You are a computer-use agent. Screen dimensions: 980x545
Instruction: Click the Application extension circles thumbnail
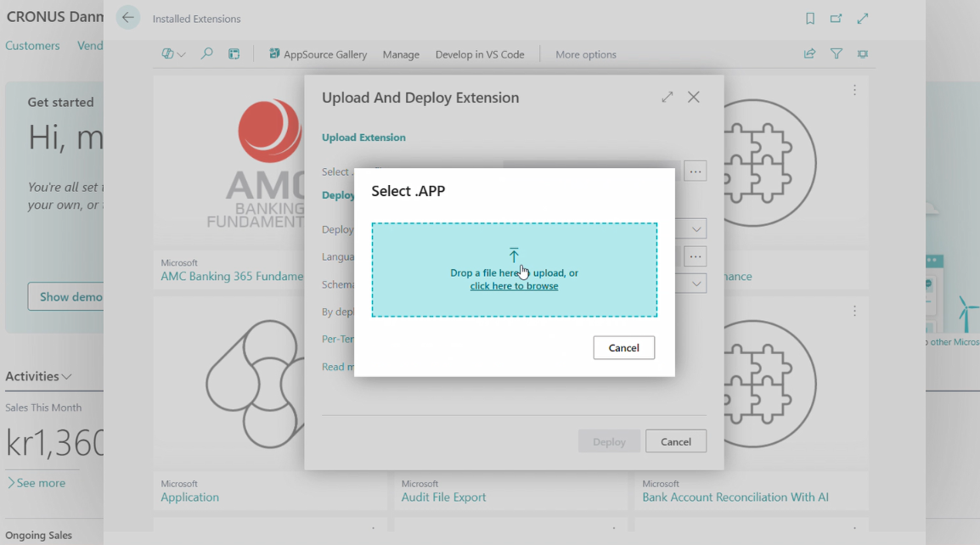tap(255, 384)
